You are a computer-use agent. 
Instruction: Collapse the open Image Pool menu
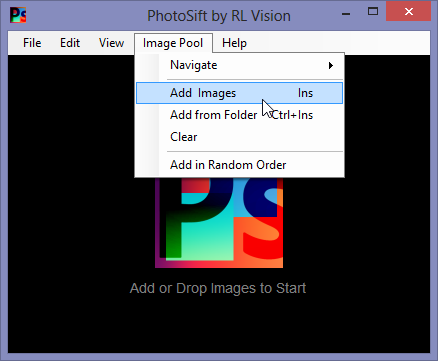tap(173, 43)
